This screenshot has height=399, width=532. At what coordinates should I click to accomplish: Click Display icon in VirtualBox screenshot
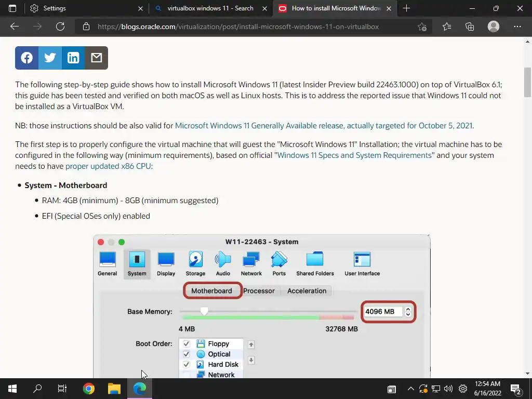[166, 263]
